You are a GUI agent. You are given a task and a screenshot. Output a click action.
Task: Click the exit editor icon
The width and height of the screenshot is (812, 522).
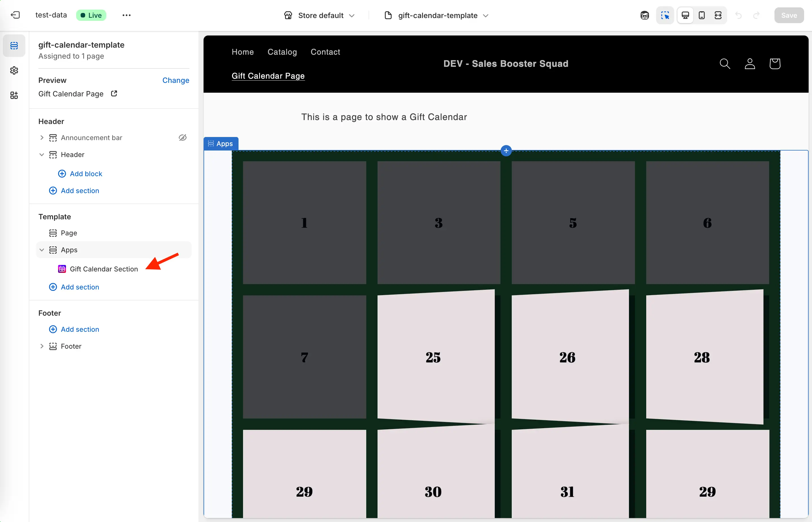tap(15, 15)
